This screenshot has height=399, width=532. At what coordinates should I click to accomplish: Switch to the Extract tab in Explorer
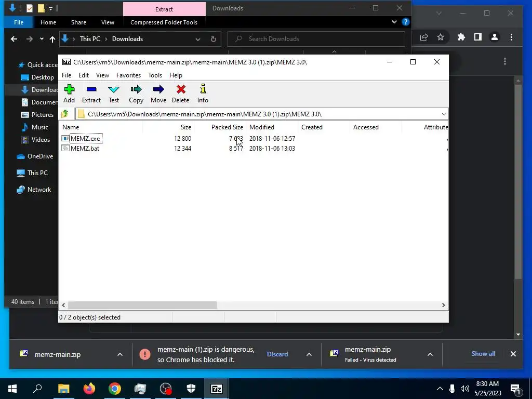(x=164, y=9)
